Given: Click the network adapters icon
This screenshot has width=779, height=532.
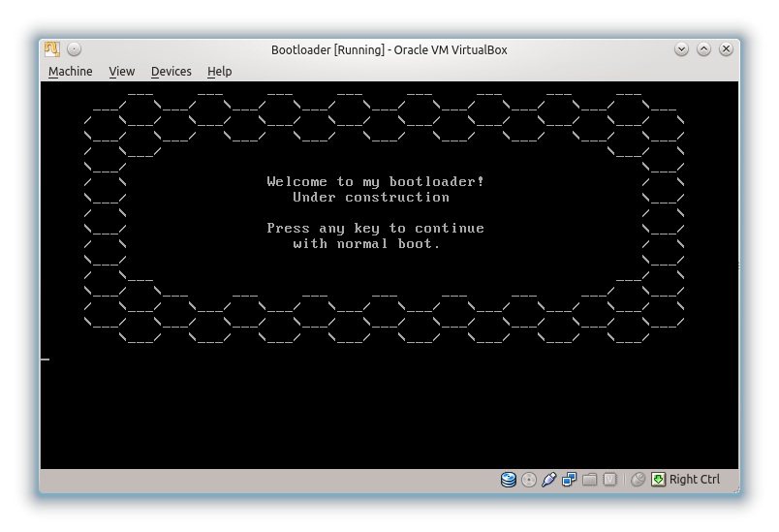Looking at the screenshot, I should 570,480.
